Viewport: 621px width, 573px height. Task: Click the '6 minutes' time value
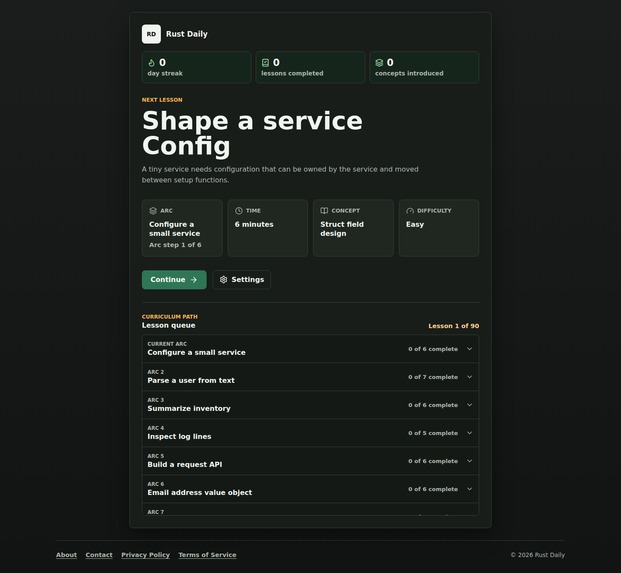pos(254,224)
